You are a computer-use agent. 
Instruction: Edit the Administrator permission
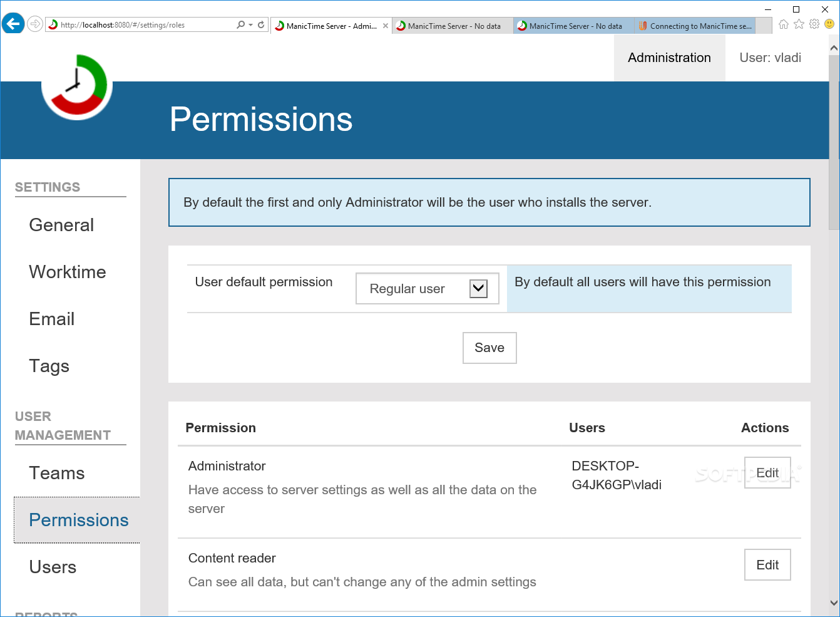click(x=767, y=473)
